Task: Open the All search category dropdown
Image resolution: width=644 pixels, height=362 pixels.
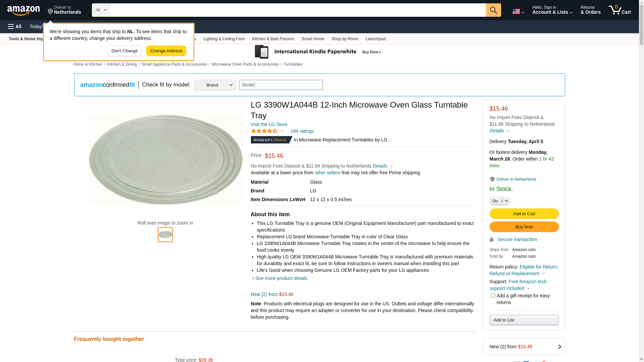Action: coord(100,10)
